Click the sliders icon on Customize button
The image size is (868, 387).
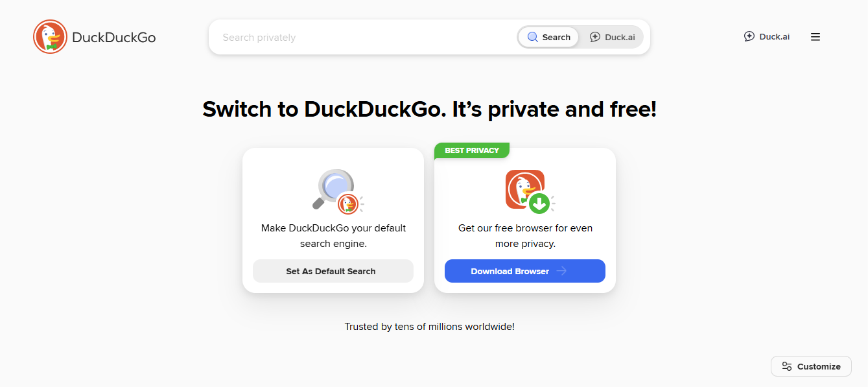click(x=787, y=366)
